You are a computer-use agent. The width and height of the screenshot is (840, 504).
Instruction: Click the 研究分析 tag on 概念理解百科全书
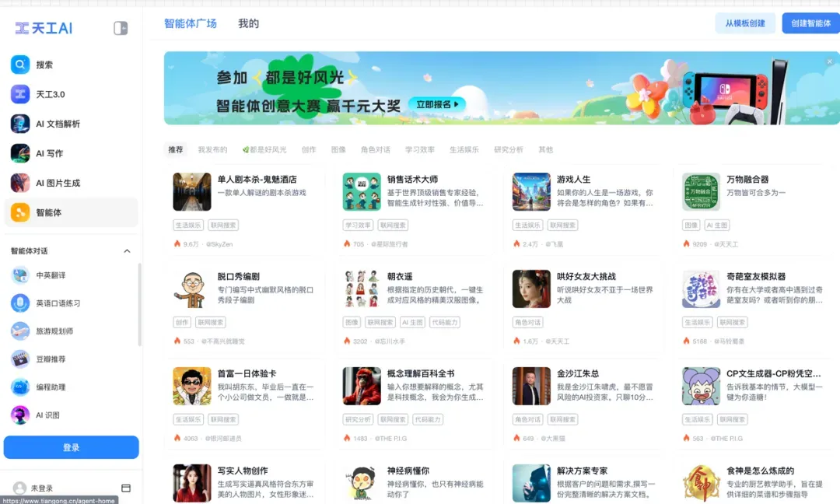(359, 419)
